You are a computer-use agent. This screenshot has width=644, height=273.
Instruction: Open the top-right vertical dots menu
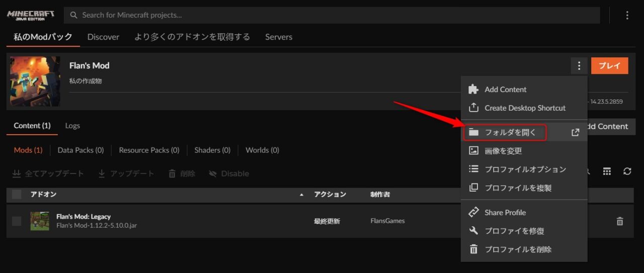[627, 15]
